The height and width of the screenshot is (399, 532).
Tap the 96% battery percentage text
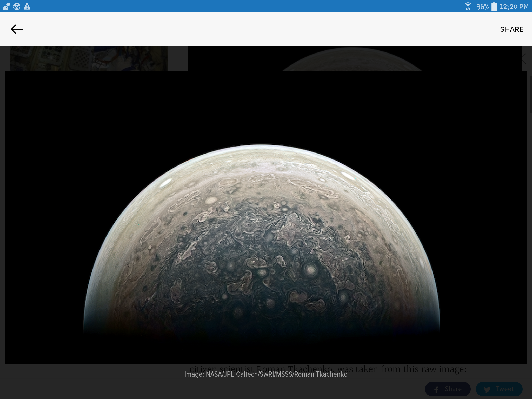pyautogui.click(x=483, y=7)
